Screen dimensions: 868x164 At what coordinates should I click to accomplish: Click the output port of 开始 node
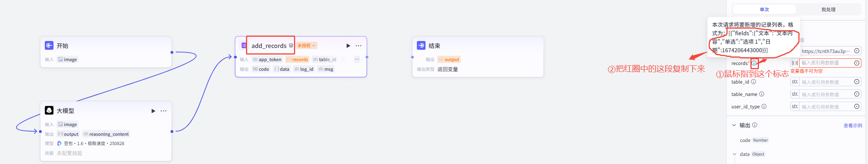(172, 52)
